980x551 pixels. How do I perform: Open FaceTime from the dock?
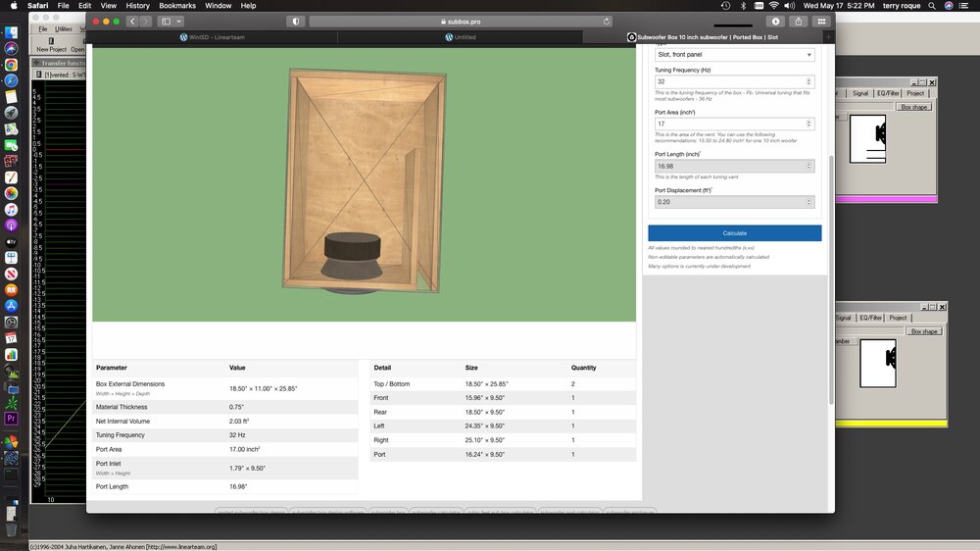pos(11,146)
